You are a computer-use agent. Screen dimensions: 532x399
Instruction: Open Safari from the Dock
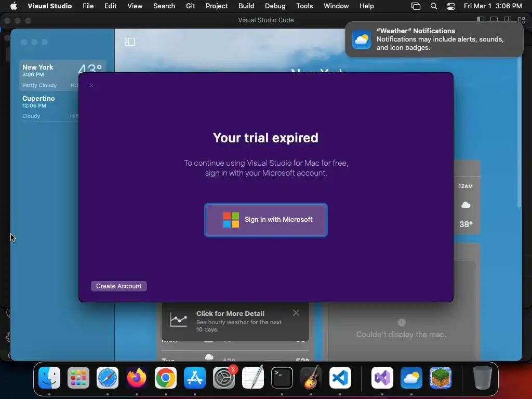pos(108,378)
